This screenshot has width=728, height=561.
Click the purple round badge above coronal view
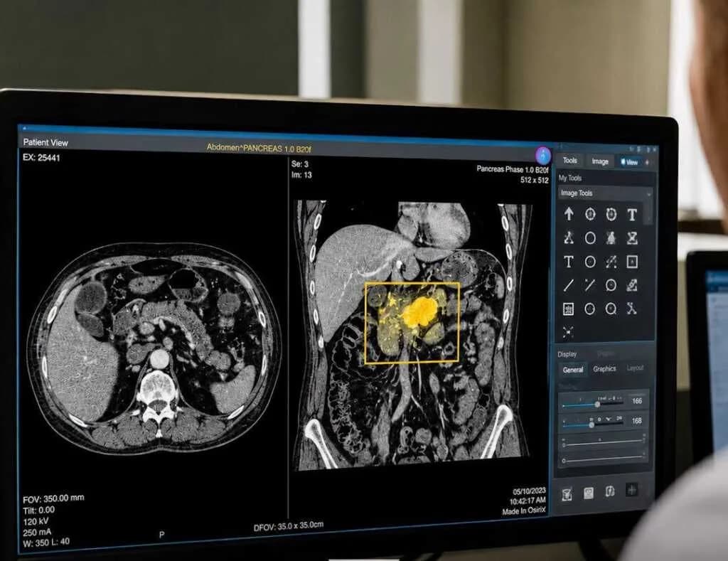542,156
